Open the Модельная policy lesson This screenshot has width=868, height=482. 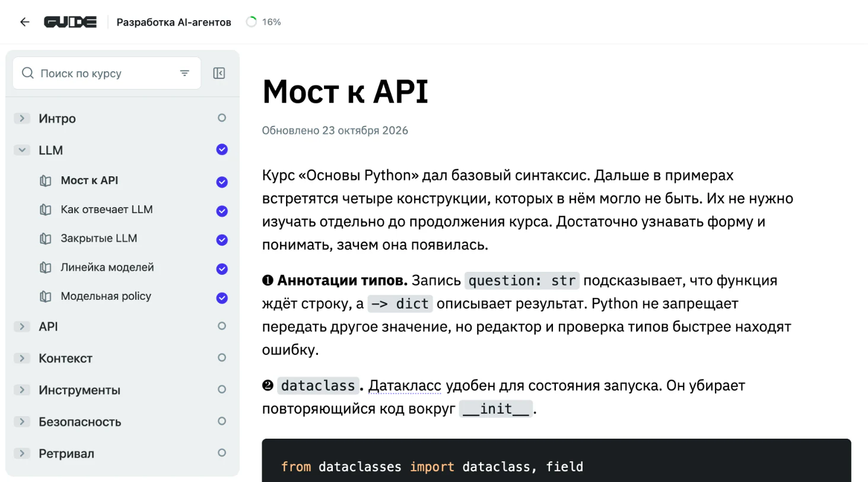coord(106,296)
